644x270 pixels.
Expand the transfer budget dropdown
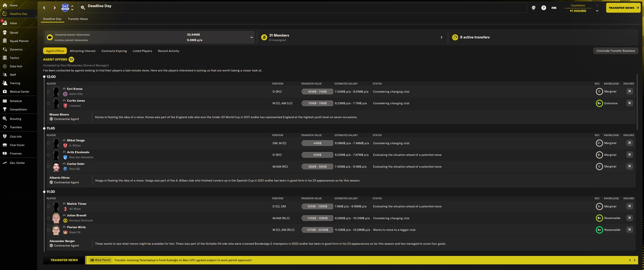point(251,37)
